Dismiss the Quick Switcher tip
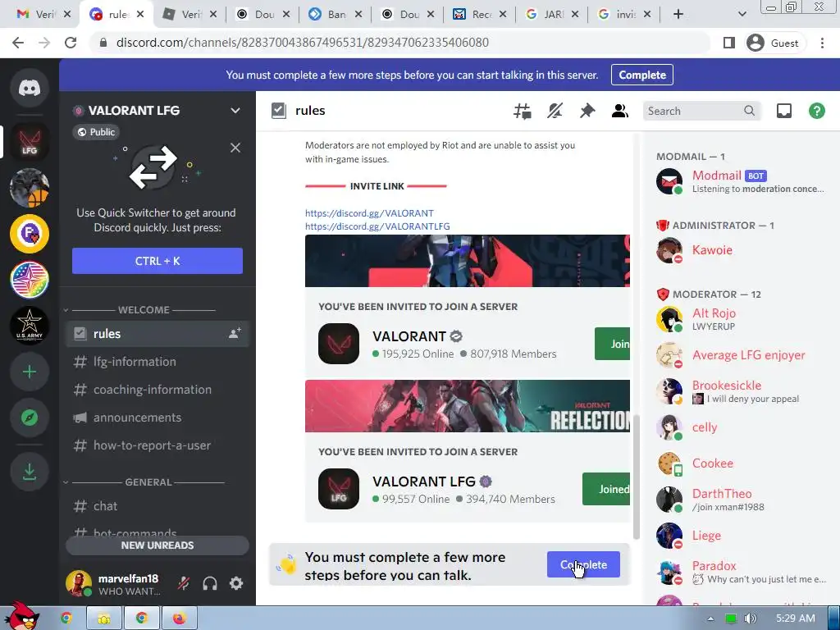Screen dimensions: 840x630 (x=235, y=148)
